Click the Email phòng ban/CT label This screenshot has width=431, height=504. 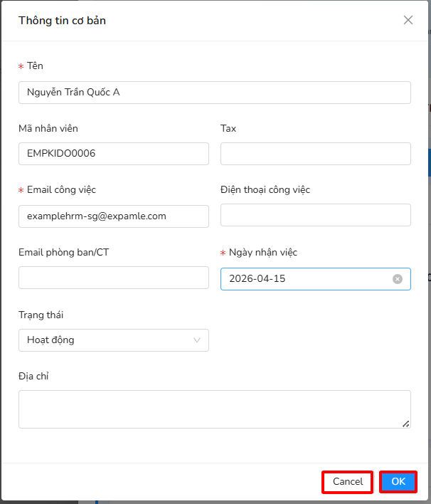(x=63, y=253)
